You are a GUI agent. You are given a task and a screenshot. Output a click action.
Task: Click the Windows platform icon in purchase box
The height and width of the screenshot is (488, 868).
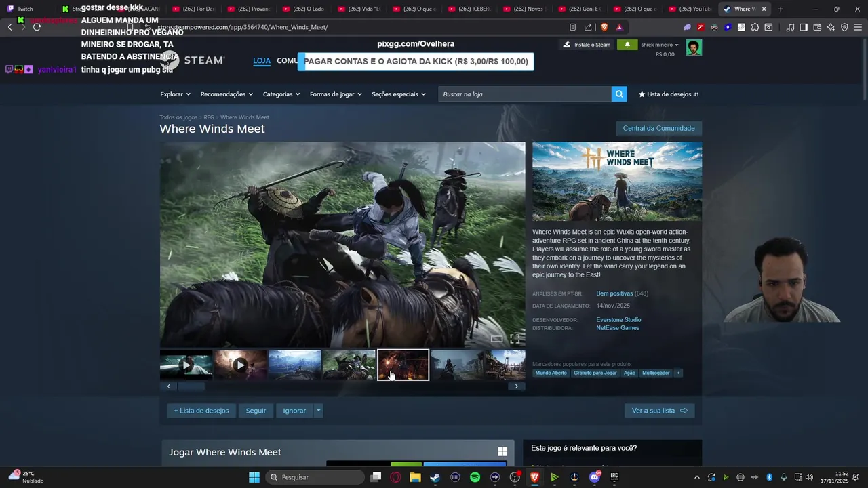502,451
